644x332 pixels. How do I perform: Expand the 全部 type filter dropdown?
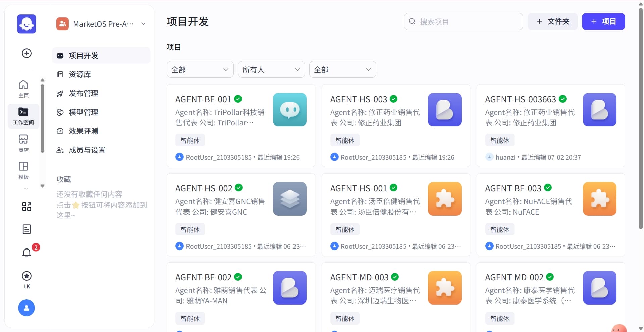point(200,69)
